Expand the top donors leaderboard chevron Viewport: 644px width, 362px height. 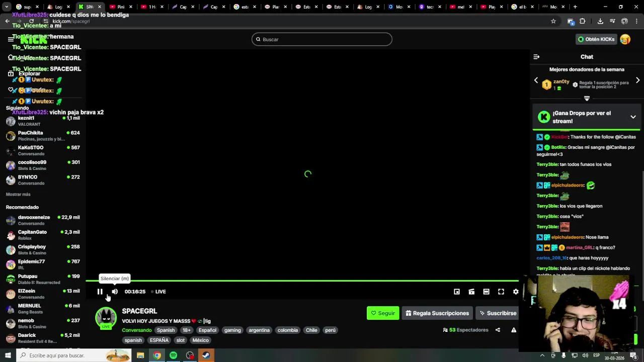pos(587,99)
